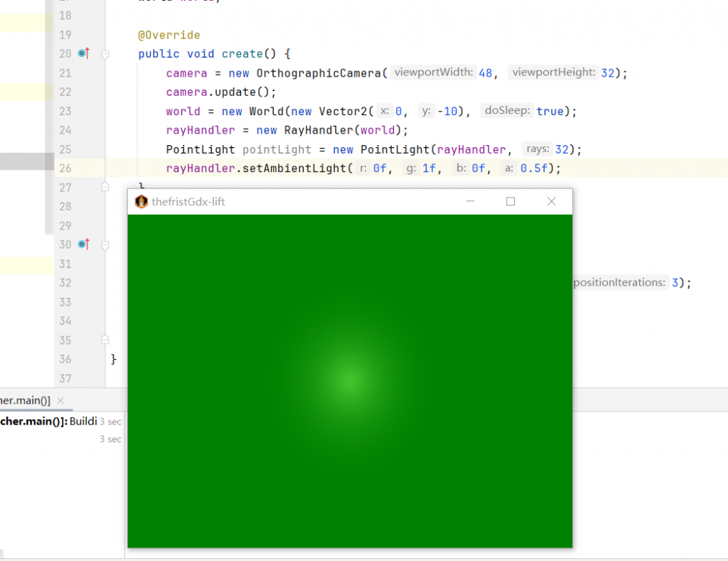Collapse the create() method at line 20
728x561 pixels.
point(105,54)
